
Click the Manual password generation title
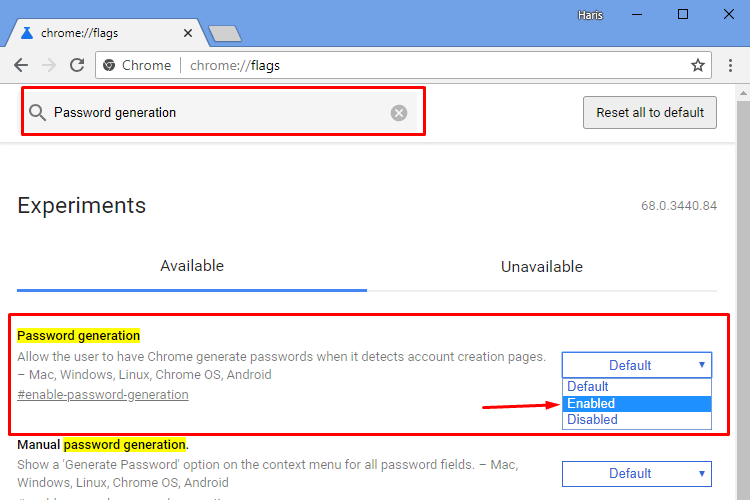point(103,444)
